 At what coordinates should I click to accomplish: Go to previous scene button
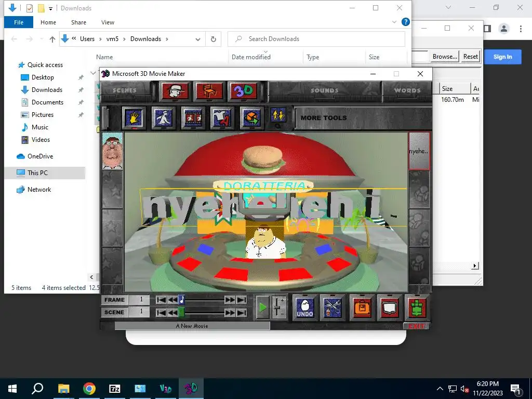(172, 312)
